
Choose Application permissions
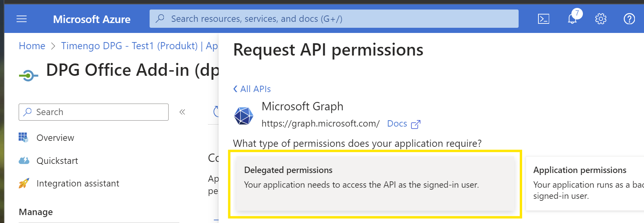[x=584, y=183]
